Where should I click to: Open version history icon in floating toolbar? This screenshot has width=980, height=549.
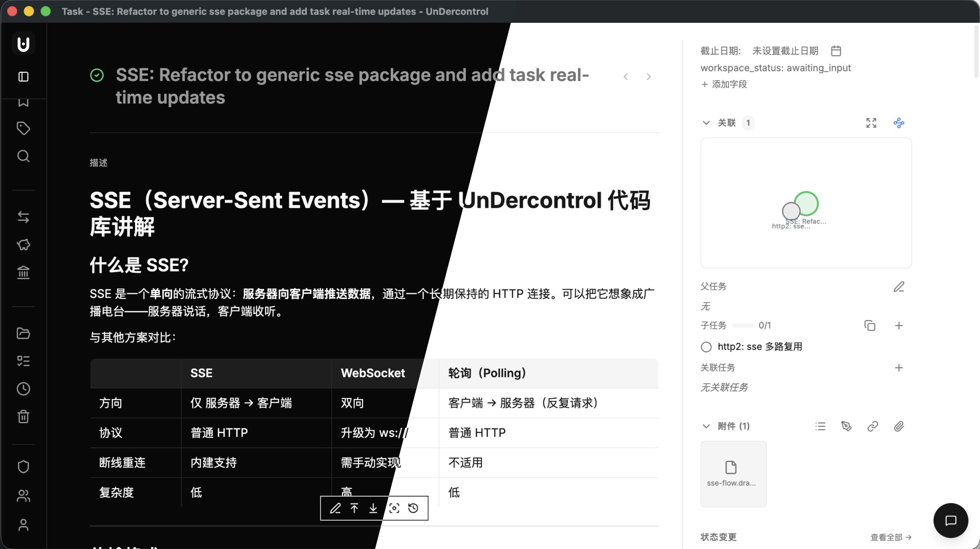point(413,508)
